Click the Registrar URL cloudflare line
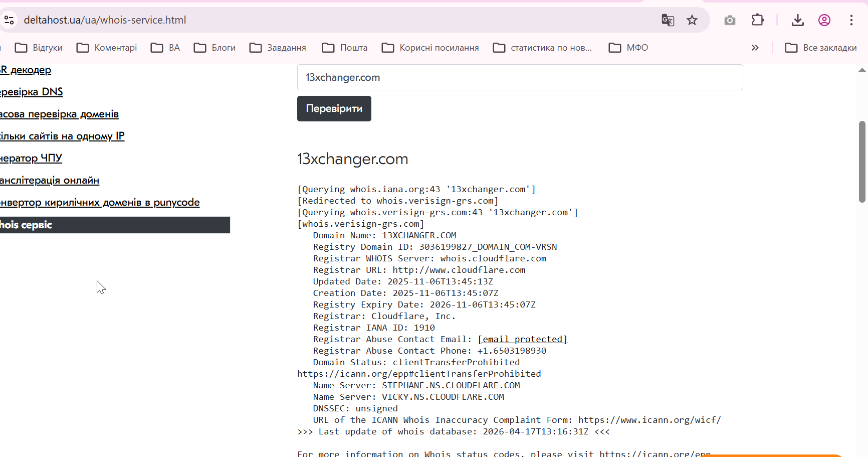This screenshot has width=868, height=457. click(419, 270)
